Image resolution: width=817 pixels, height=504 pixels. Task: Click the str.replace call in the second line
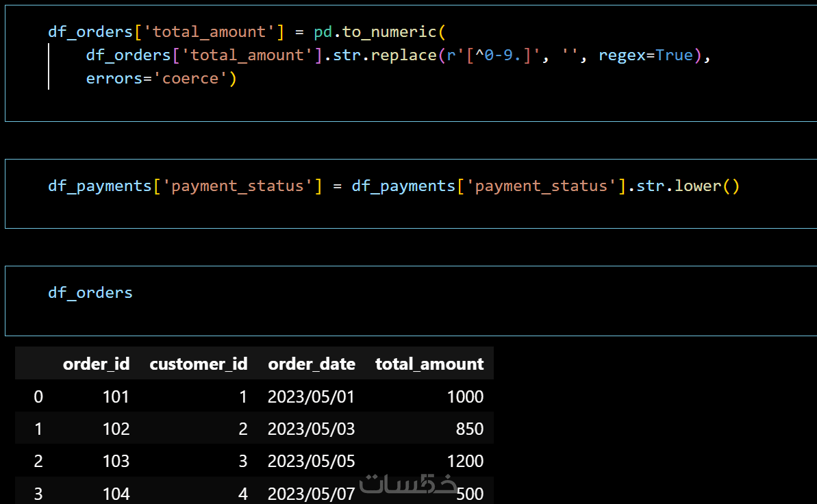point(385,55)
